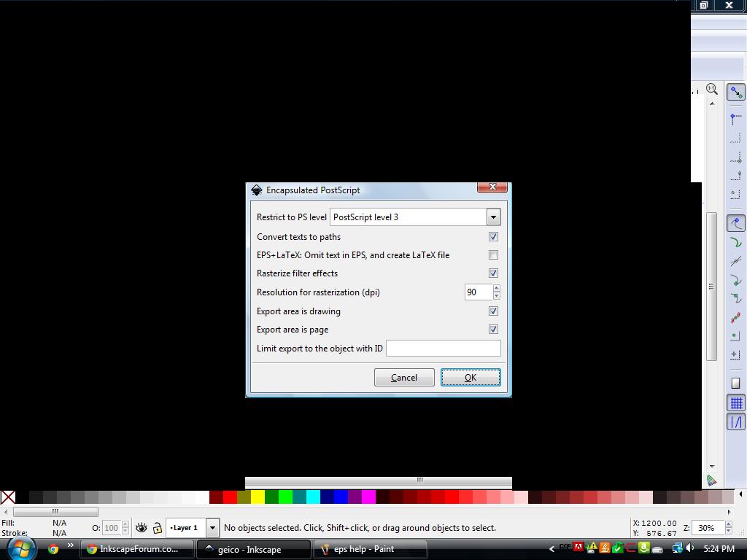This screenshot has width=747, height=560.
Task: Click the Limit export object ID field
Action: pos(443,348)
